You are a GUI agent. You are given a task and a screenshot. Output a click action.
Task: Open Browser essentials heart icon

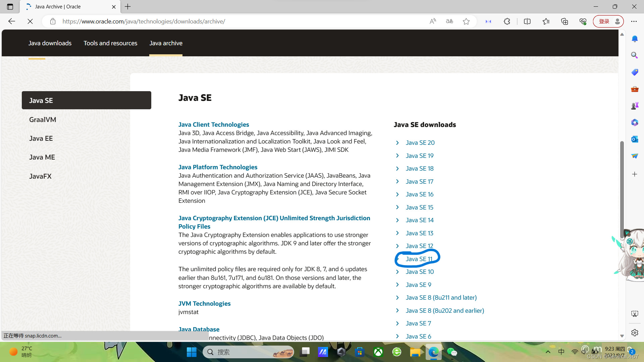(x=583, y=21)
